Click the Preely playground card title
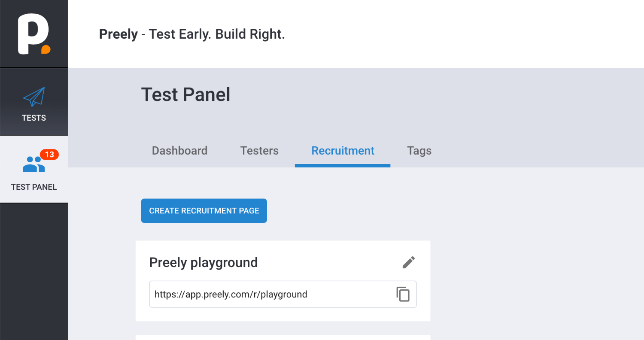The height and width of the screenshot is (340, 644). point(204,262)
